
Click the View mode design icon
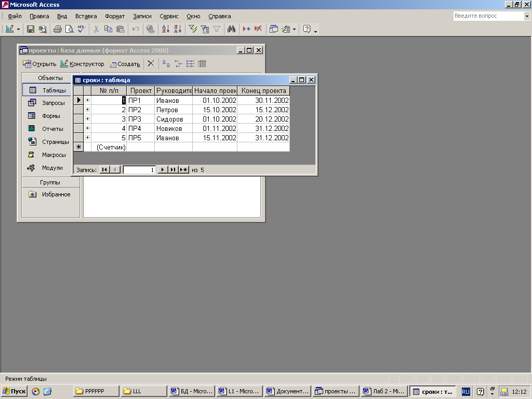(x=9, y=29)
